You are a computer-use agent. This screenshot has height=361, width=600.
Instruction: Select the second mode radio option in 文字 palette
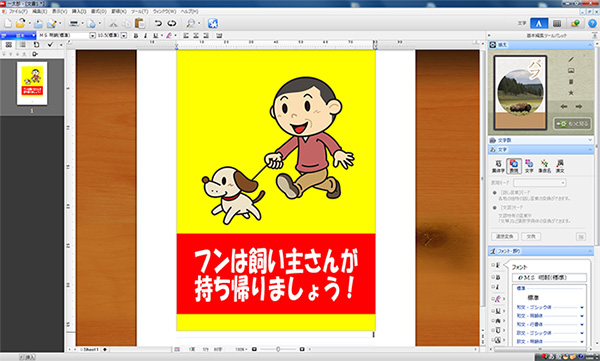point(494,207)
